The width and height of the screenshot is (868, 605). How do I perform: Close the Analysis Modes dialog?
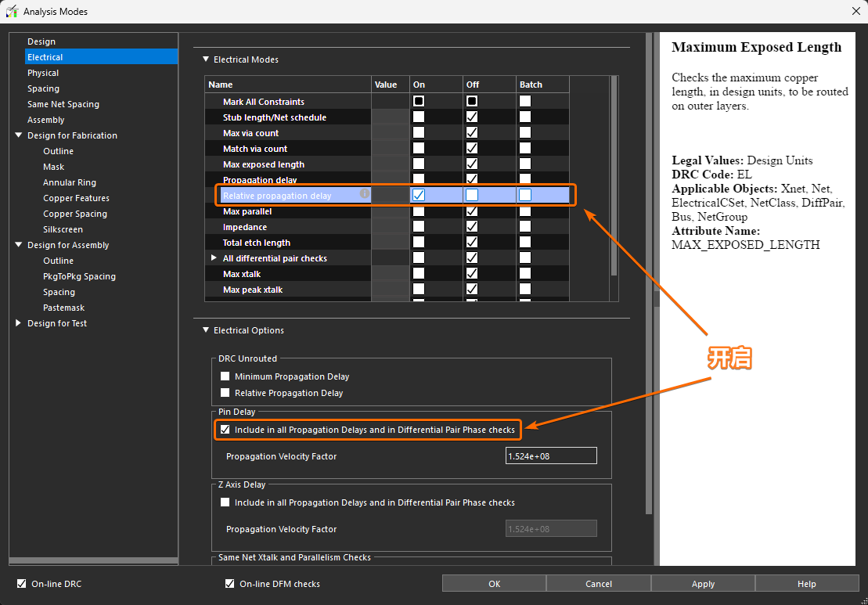click(x=855, y=11)
